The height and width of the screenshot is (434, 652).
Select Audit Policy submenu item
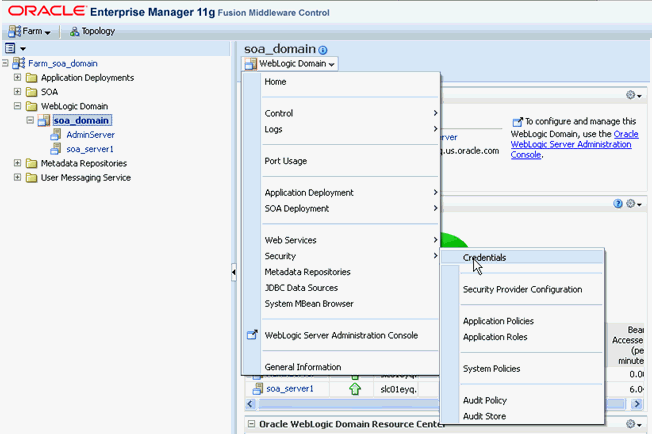pos(485,400)
